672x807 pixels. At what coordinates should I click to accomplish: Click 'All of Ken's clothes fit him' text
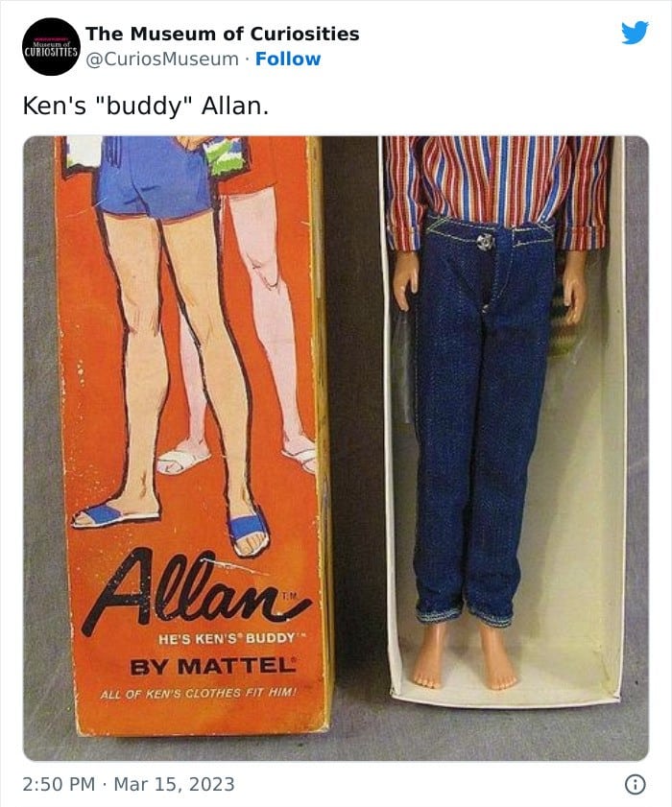pyautogui.click(x=199, y=693)
